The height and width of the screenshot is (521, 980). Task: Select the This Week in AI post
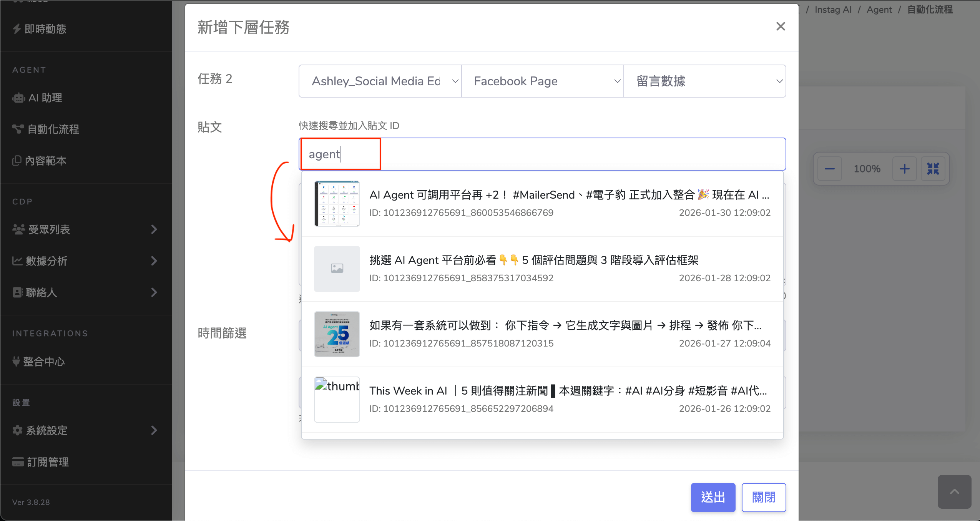coord(542,400)
